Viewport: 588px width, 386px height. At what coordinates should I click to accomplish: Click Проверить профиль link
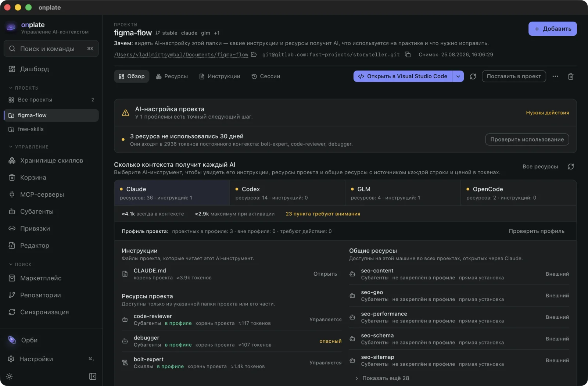click(x=537, y=231)
